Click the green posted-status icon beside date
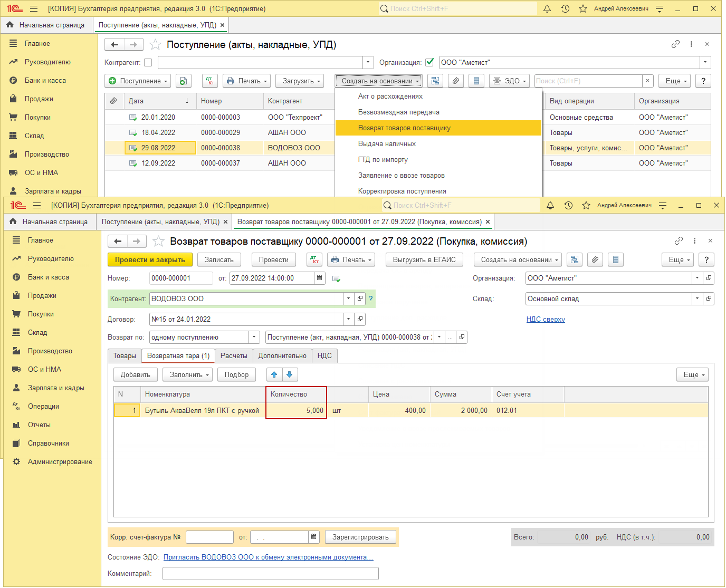726x588 pixels. pos(336,278)
